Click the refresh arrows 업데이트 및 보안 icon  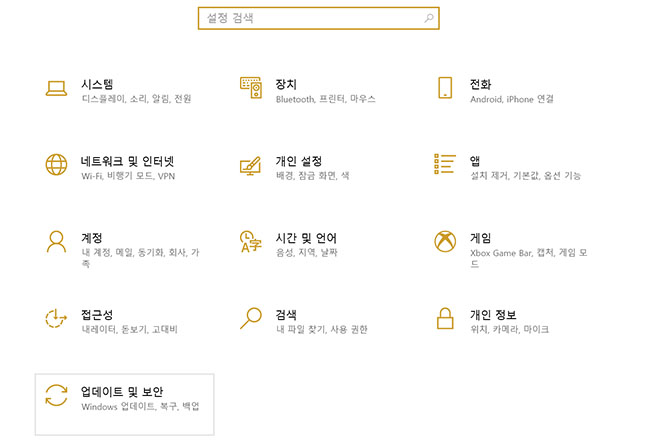[x=56, y=396]
